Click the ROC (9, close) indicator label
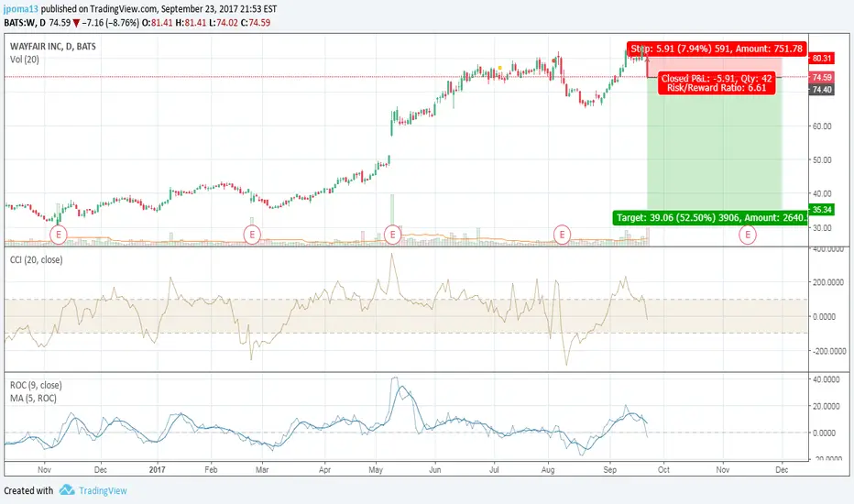The image size is (854, 504). 36,385
